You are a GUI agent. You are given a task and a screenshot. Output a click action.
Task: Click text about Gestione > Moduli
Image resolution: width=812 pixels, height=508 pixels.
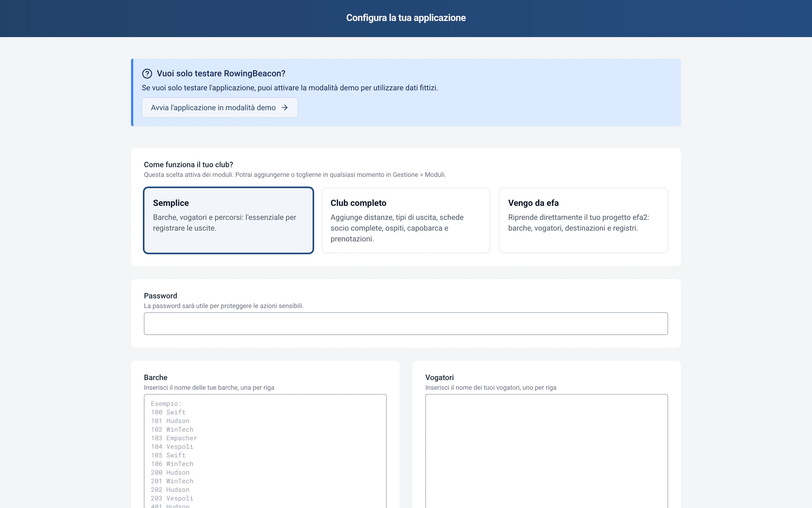tap(295, 175)
